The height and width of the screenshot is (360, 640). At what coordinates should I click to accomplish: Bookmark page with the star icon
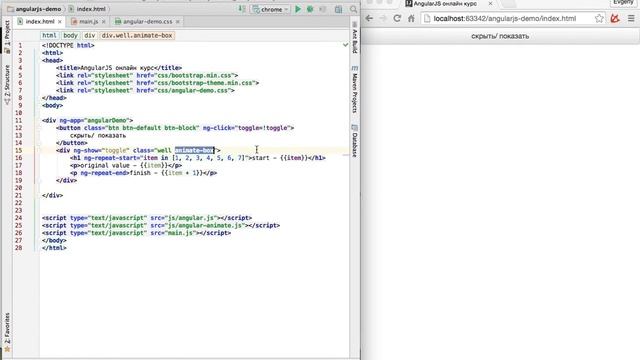point(599,18)
